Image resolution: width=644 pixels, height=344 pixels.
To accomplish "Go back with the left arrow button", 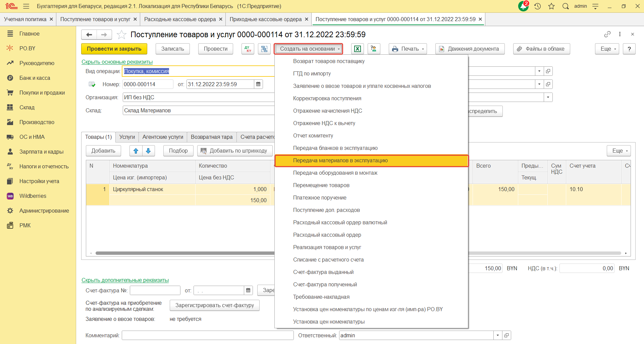I will 89,35.
